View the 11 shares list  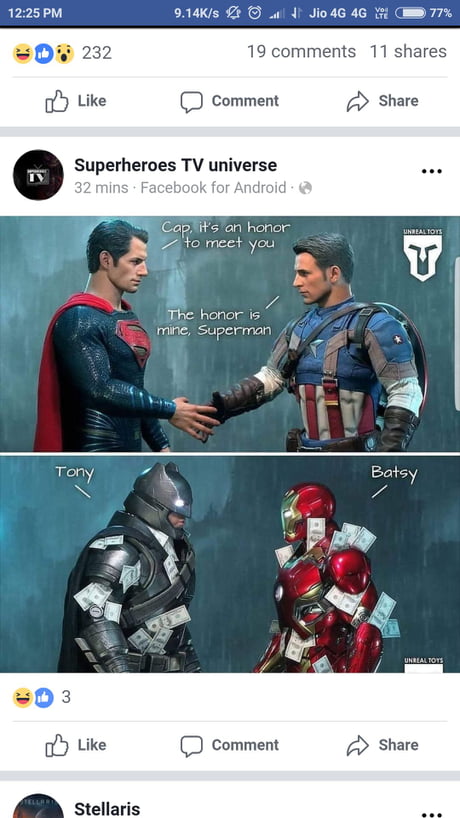[408, 52]
